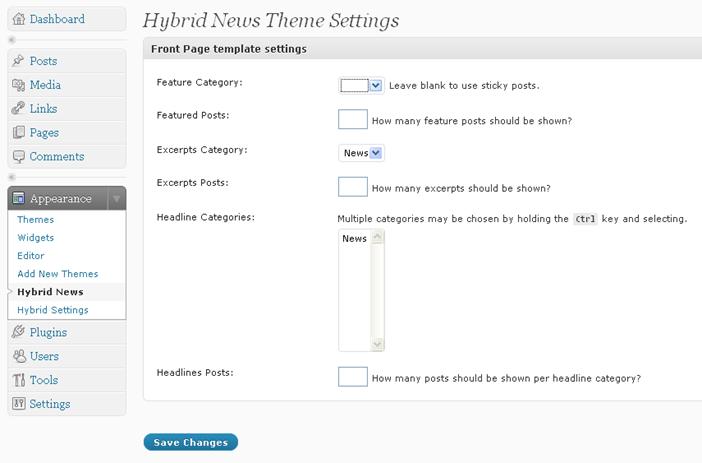Select News in Headline Categories list
This screenshot has height=463, width=702.
click(355, 239)
